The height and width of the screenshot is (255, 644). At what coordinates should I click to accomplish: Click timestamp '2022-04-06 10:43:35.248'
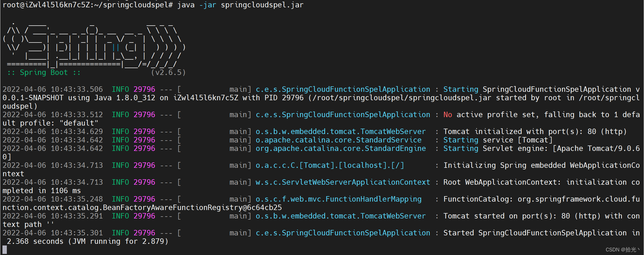[x=53, y=199]
